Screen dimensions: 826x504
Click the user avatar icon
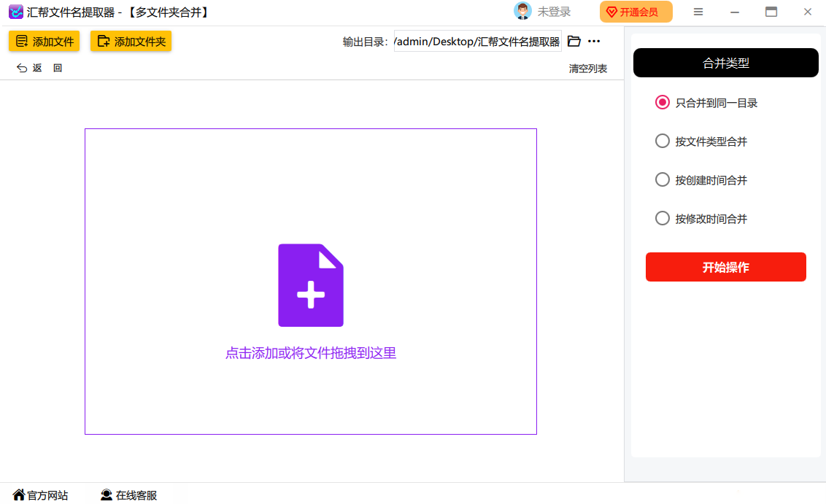click(522, 12)
